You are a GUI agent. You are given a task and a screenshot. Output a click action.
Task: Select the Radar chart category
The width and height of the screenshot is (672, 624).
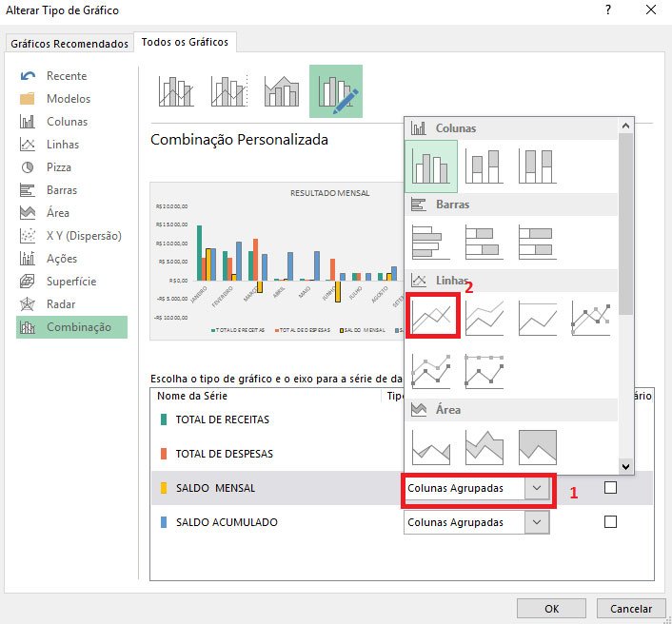pos(62,304)
